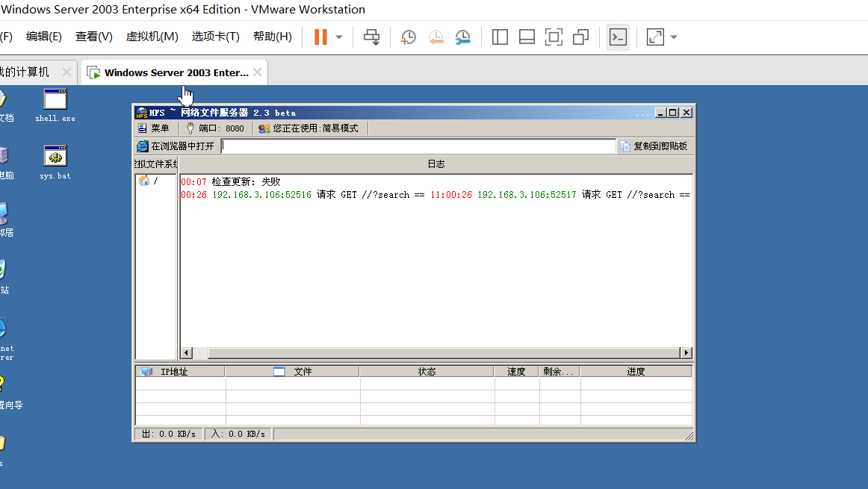Screen dimensions: 868x489
Task: Click the 剩余... column header
Action: click(x=559, y=372)
